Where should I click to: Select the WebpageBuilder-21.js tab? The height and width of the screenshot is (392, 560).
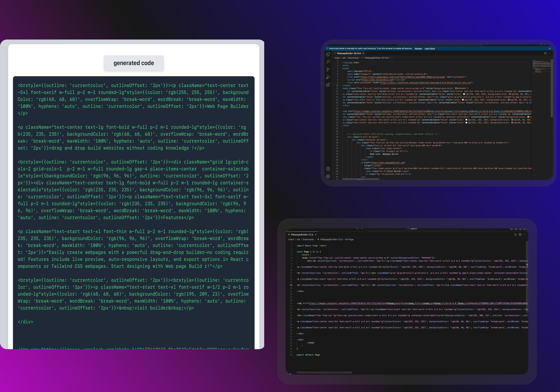(x=302, y=234)
